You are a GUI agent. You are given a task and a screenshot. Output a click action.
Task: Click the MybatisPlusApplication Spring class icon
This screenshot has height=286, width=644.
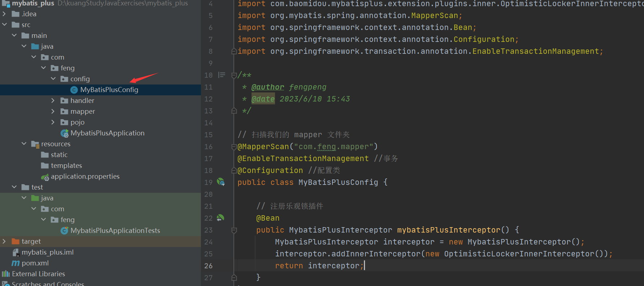(x=65, y=134)
